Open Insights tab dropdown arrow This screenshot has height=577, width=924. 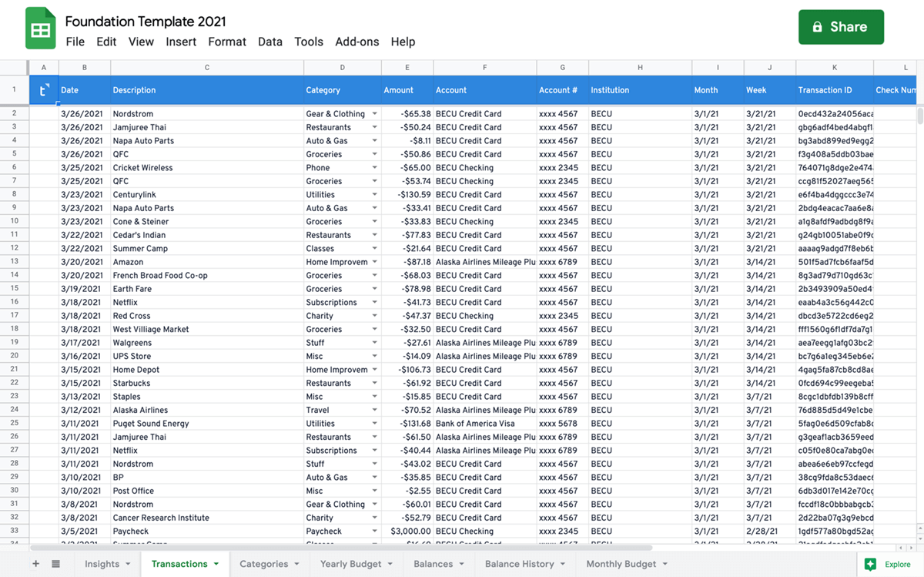click(x=129, y=565)
